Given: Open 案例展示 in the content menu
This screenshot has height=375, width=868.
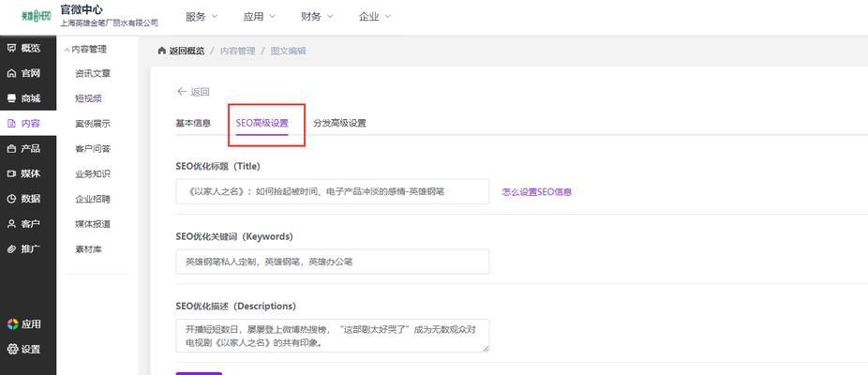Looking at the screenshot, I should pyautogui.click(x=93, y=124).
